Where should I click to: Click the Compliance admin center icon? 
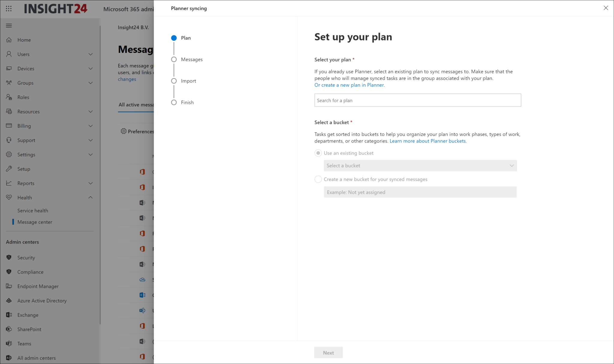point(9,272)
